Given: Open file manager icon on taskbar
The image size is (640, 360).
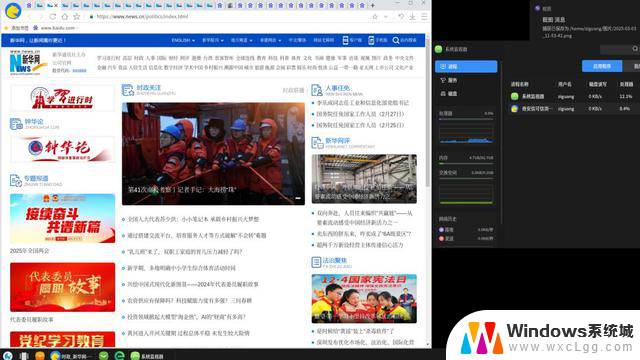Looking at the screenshot, I should [24, 356].
